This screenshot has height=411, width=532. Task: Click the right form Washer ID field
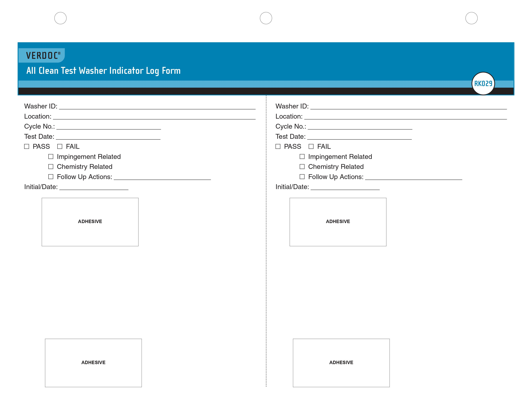point(409,106)
